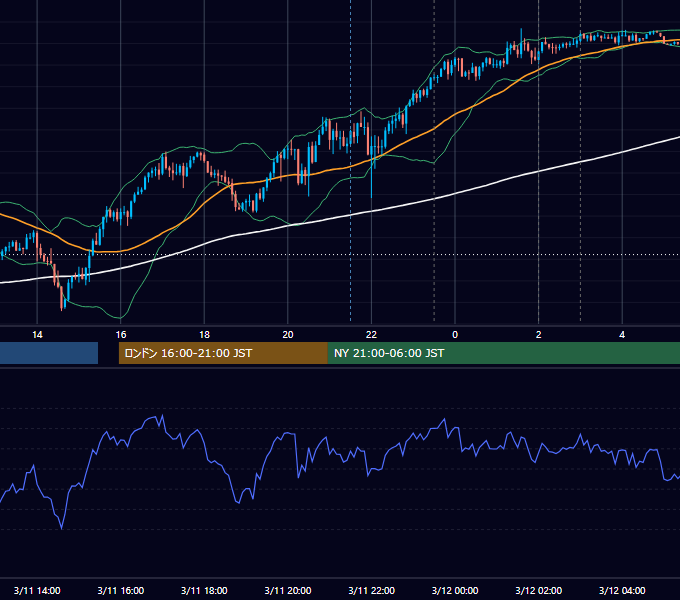
Task: Click the 18 hour axis label
Action: 204,335
